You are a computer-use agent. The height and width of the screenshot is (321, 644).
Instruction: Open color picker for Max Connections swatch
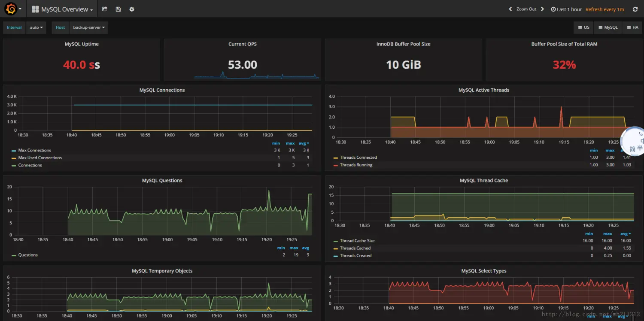(14, 151)
